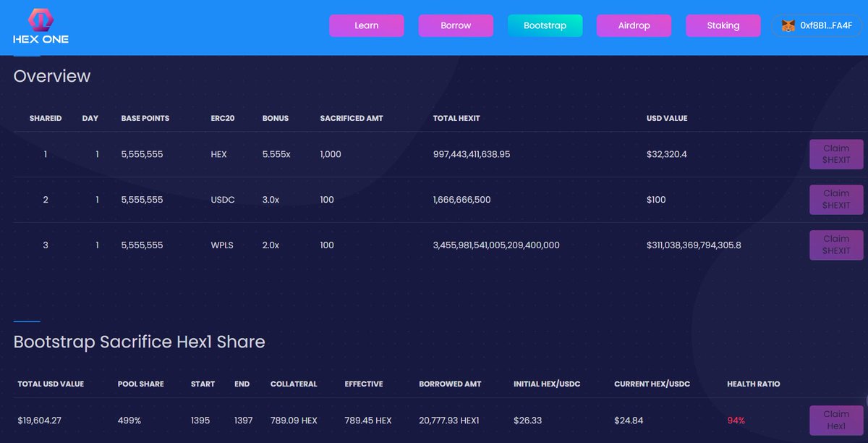Click the 94% health ratio value
868x443 pixels.
coord(736,420)
